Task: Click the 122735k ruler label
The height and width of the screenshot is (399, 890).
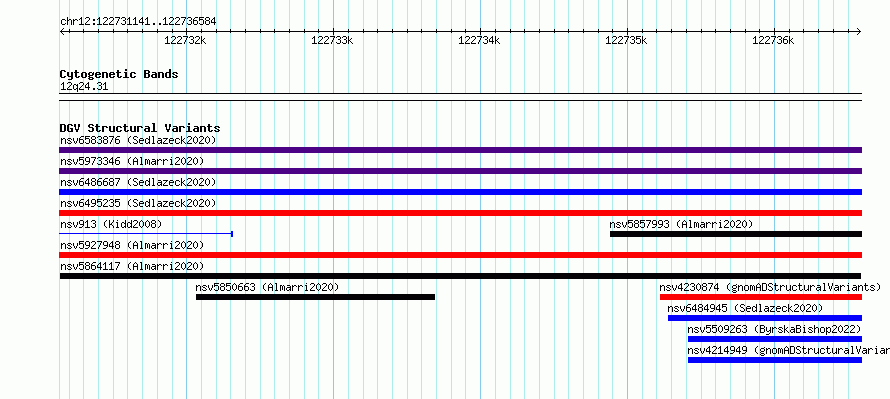Action: [627, 40]
